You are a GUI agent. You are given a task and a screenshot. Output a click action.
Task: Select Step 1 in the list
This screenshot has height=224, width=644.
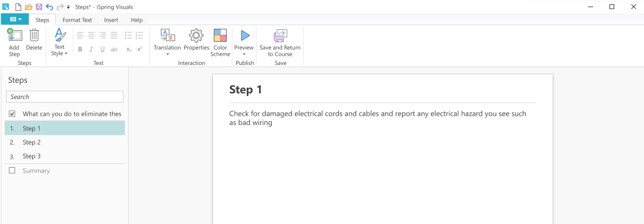click(x=65, y=128)
